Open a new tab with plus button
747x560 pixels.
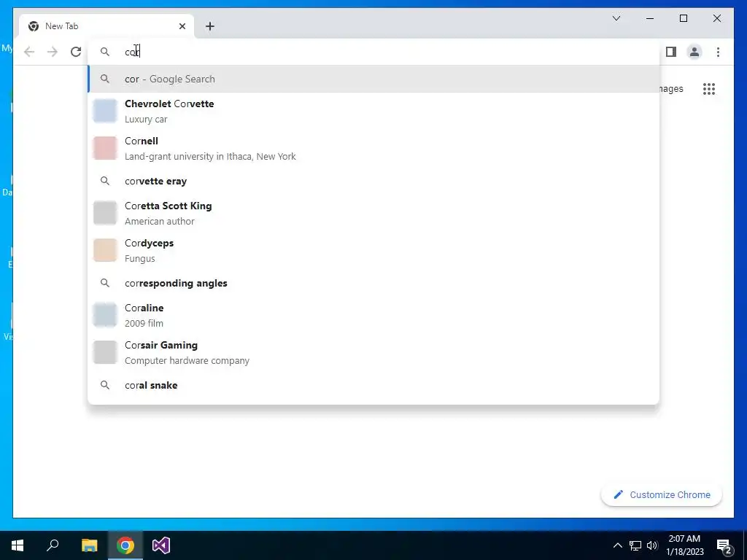coord(210,26)
